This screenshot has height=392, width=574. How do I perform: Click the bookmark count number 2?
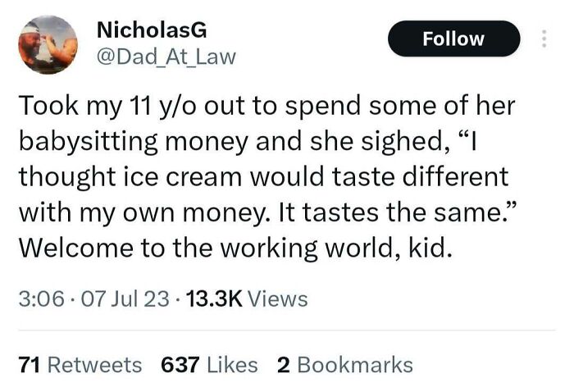pyautogui.click(x=284, y=364)
